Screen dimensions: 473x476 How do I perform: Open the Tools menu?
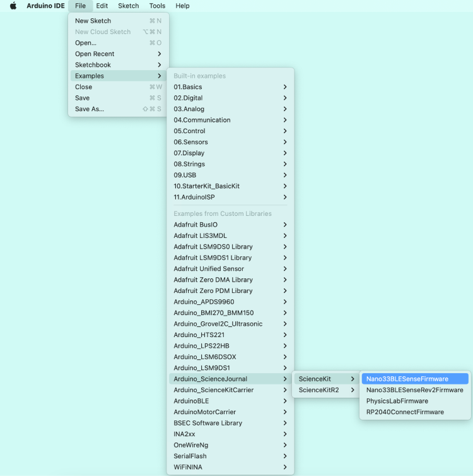click(157, 6)
